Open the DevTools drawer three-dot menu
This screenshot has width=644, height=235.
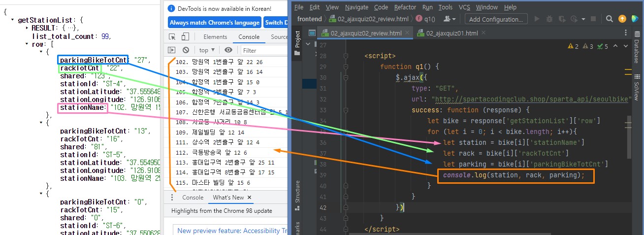click(171, 197)
